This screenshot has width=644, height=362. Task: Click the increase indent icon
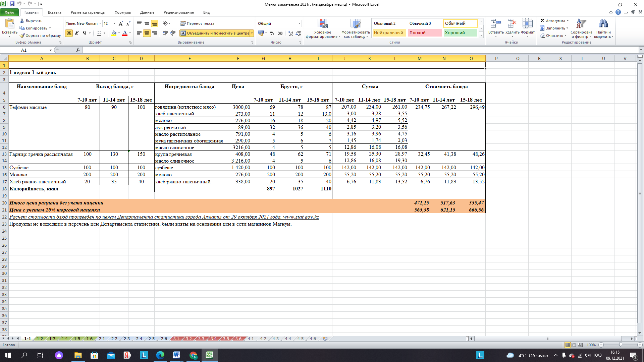[x=173, y=33]
